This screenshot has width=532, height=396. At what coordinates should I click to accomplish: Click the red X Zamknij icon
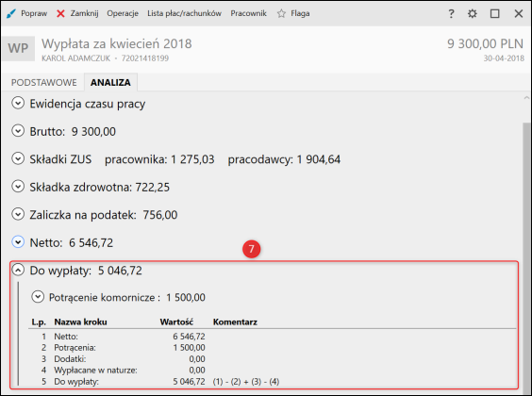60,13
